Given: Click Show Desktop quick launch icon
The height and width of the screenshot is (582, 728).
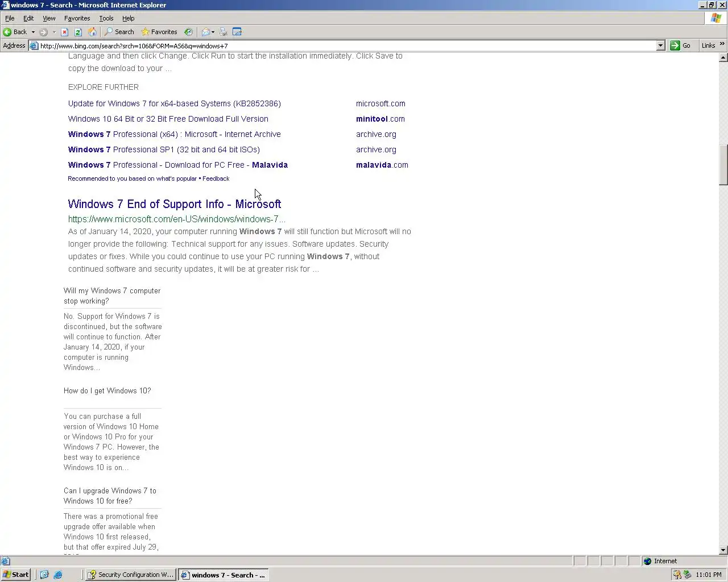Looking at the screenshot, I should point(44,575).
